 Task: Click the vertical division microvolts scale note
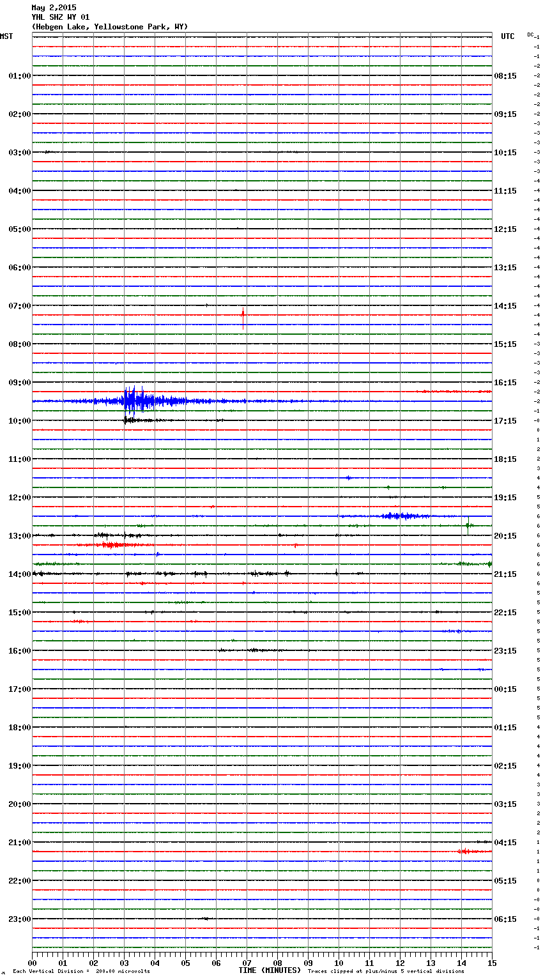(81, 971)
